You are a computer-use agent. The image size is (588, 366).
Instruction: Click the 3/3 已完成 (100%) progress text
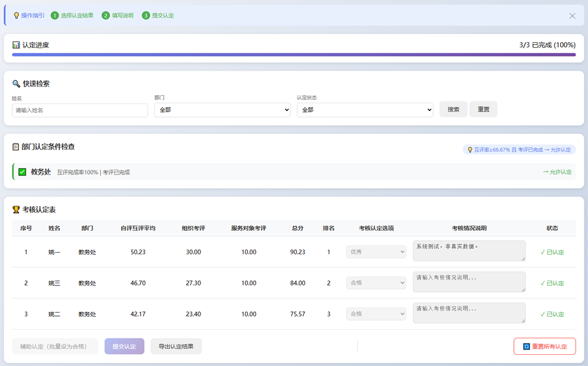pos(547,45)
